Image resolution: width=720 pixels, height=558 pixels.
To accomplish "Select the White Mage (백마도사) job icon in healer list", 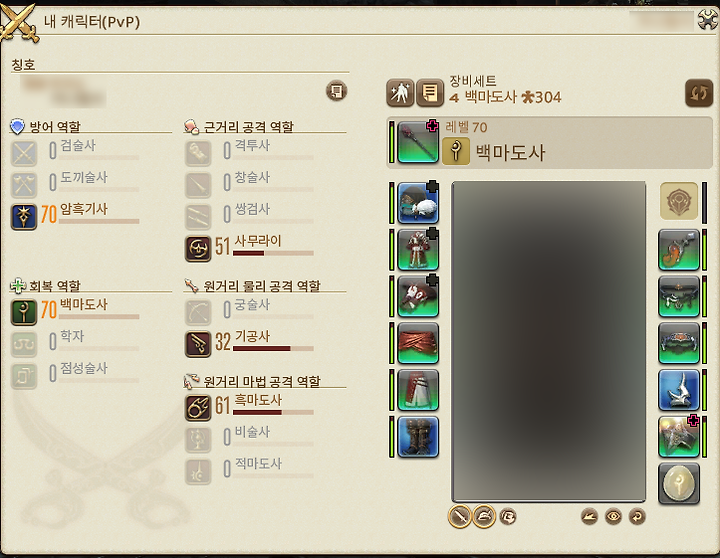I will [24, 312].
